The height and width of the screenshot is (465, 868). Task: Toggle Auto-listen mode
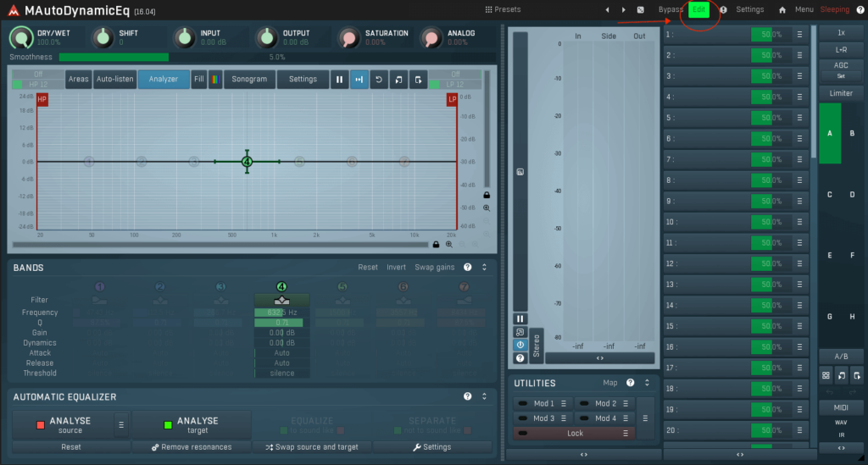pyautogui.click(x=114, y=80)
